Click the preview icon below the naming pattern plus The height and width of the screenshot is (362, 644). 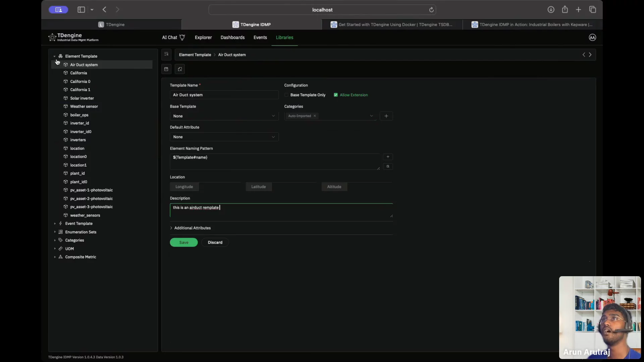388,166
